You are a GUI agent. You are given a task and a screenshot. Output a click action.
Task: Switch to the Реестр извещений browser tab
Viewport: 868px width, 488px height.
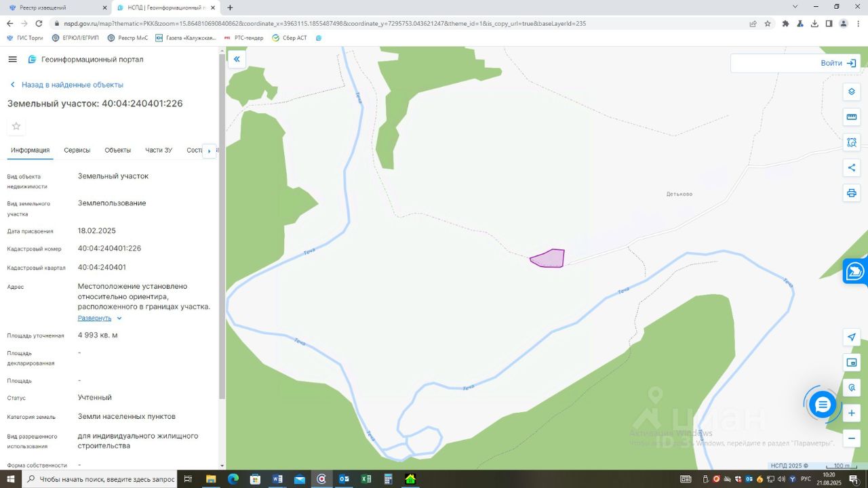[x=56, y=7]
